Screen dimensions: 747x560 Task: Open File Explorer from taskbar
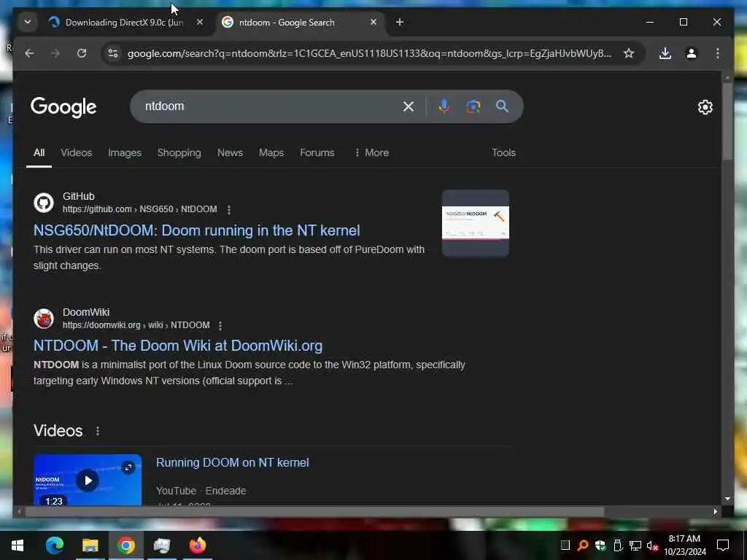[90, 545]
